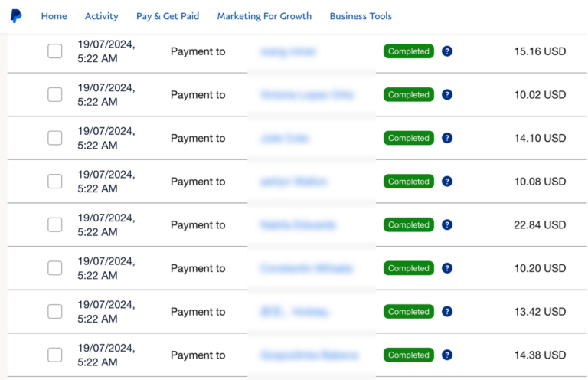Open help icon for 15.16 USD payment
Image resolution: width=588 pixels, height=380 pixels.
(x=447, y=51)
